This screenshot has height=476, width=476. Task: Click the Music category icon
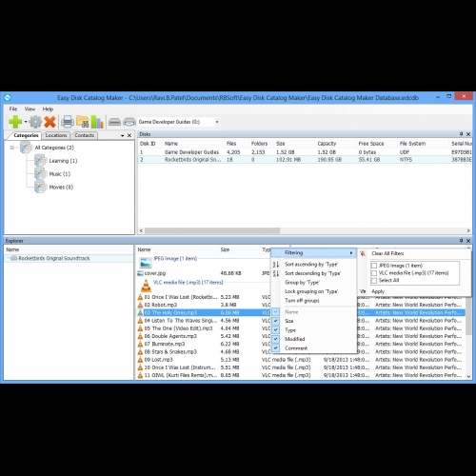coord(41,174)
